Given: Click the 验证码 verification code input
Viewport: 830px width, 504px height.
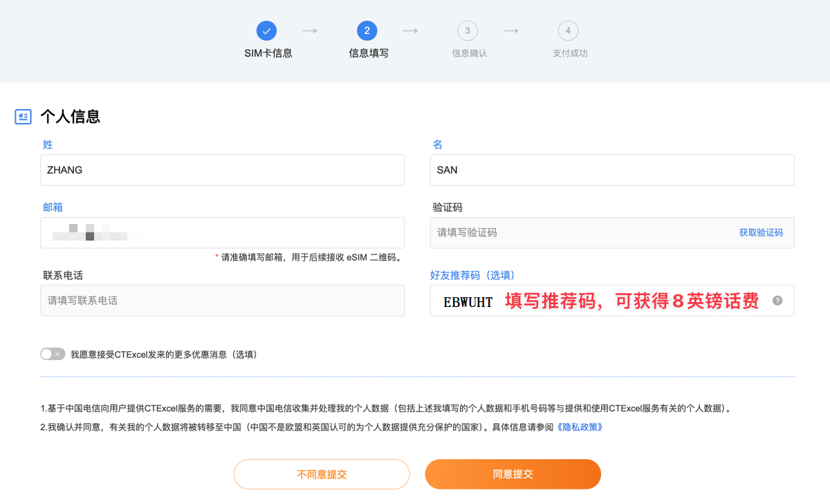Looking at the screenshot, I should click(581, 233).
